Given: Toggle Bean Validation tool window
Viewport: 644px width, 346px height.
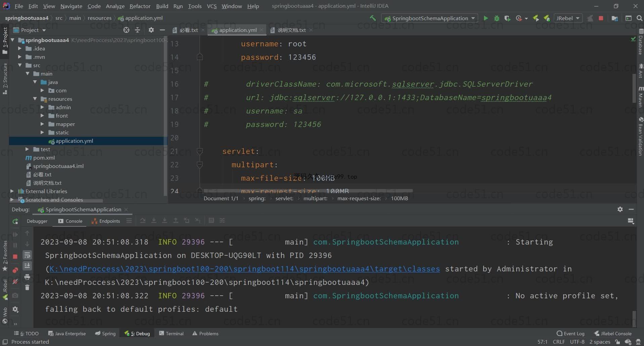Looking at the screenshot, I should (640, 136).
